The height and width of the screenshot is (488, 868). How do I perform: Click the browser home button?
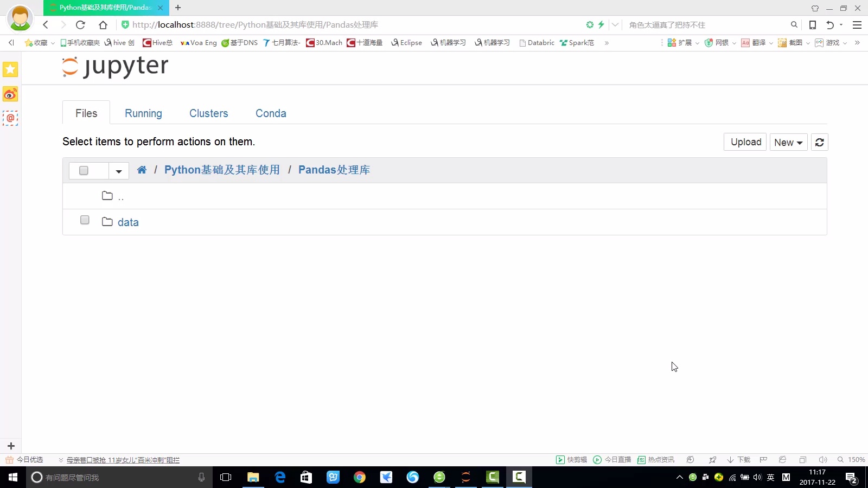point(103,24)
